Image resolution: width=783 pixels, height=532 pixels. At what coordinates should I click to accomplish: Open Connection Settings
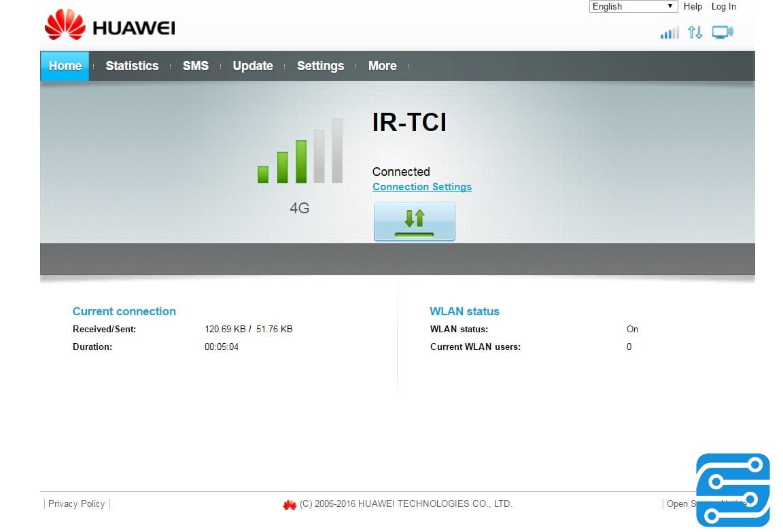click(x=421, y=187)
